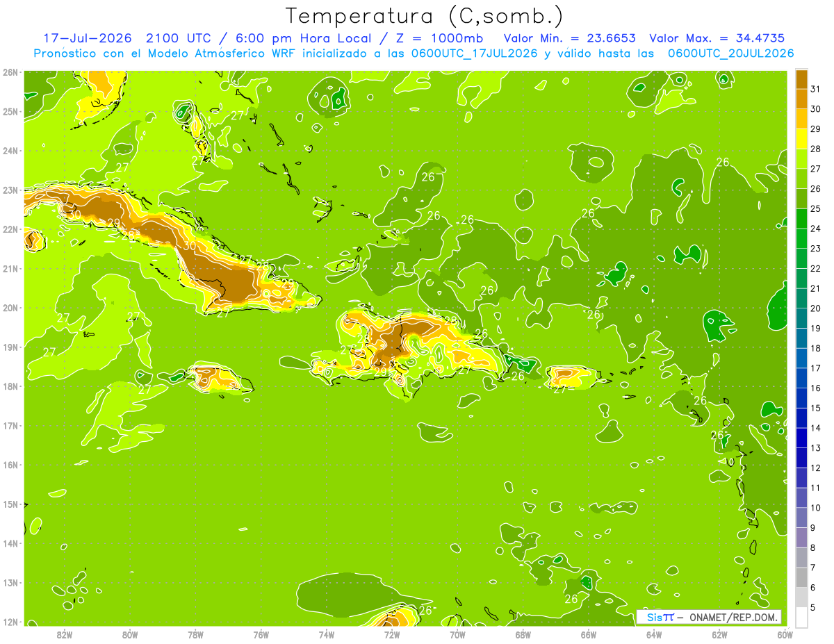The height and width of the screenshot is (644, 834).
Task: Pick the purple legend swatch between 9 and 10
Action: (x=802, y=518)
